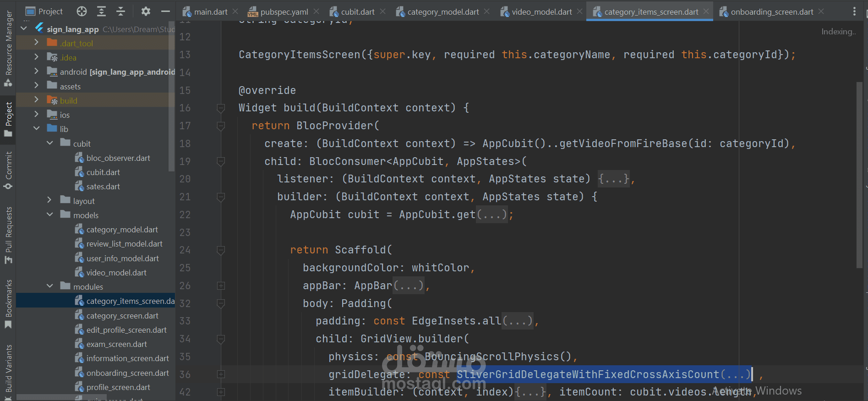The height and width of the screenshot is (401, 868).
Task: Collapse the models folder
Action: coord(49,214)
